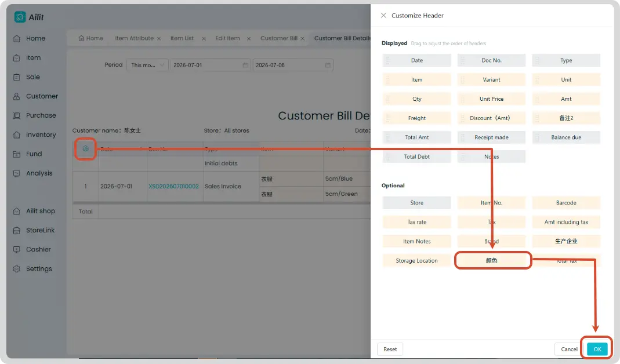Add the optional Store header
The image size is (620, 364).
(417, 203)
